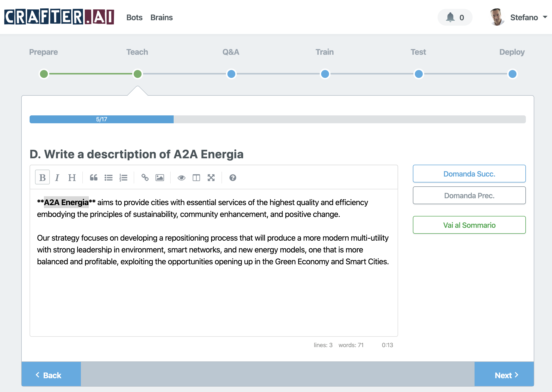
Task: Go to the Prepare step label
Action: [x=43, y=52]
